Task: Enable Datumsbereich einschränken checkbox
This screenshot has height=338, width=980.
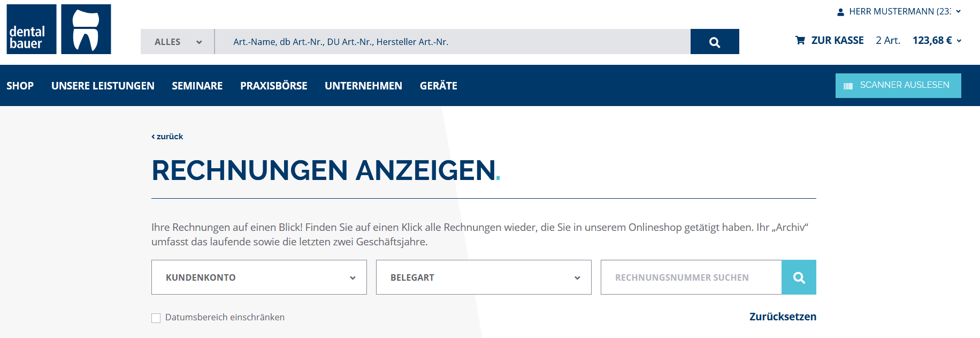Action: coord(156,318)
